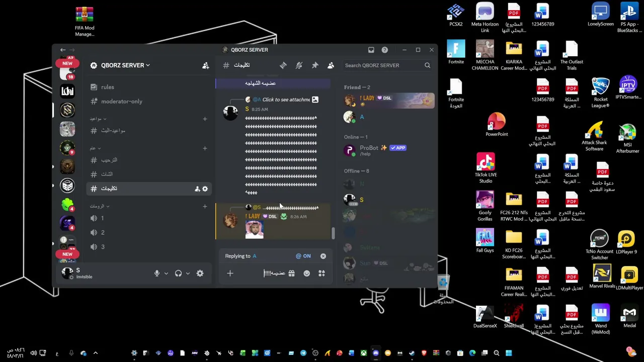Deafen with headphones button

pos(178,273)
